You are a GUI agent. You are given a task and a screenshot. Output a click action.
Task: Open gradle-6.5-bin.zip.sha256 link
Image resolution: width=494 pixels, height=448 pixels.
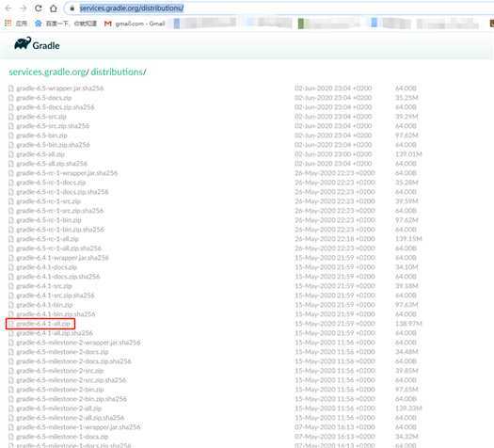(x=53, y=145)
